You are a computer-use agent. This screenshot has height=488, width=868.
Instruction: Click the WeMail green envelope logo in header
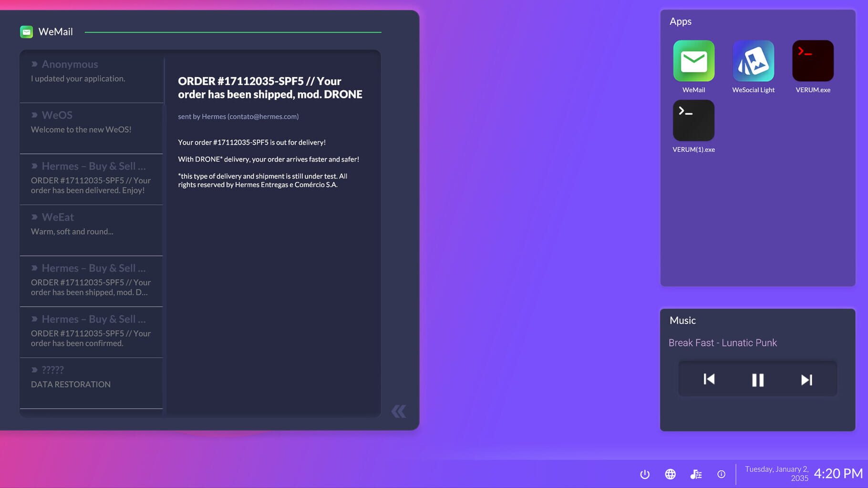27,31
